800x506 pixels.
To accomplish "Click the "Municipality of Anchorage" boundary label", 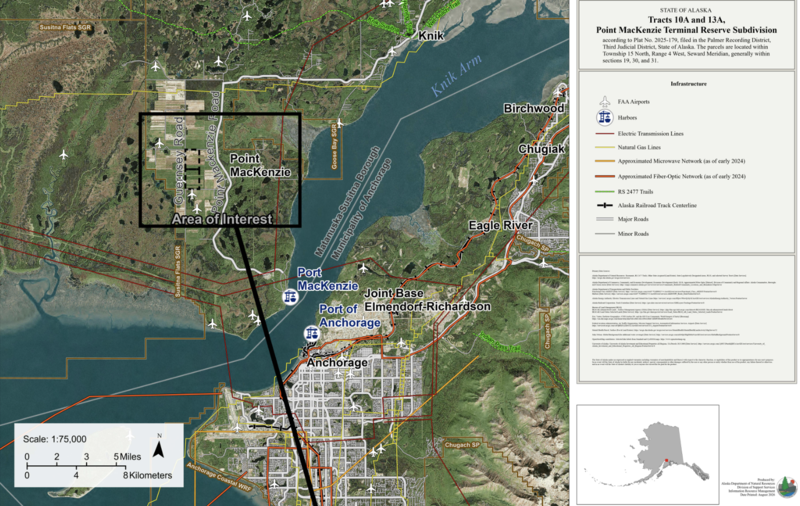I will [x=362, y=209].
